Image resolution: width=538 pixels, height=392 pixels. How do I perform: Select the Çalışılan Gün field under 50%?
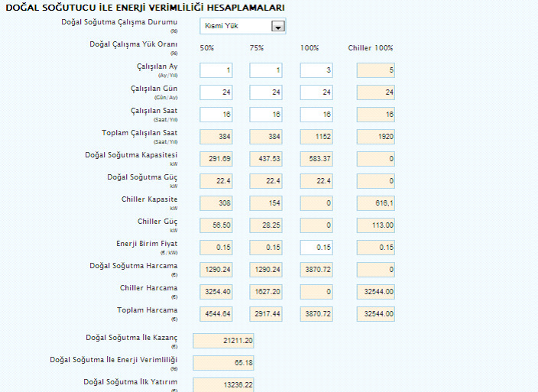pos(216,93)
